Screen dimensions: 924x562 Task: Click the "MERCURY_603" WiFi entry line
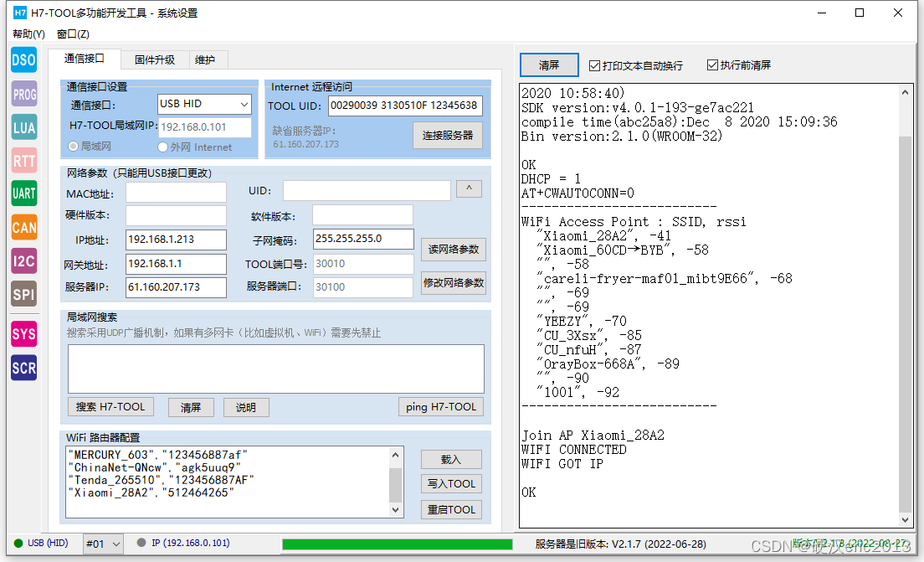pyautogui.click(x=158, y=456)
